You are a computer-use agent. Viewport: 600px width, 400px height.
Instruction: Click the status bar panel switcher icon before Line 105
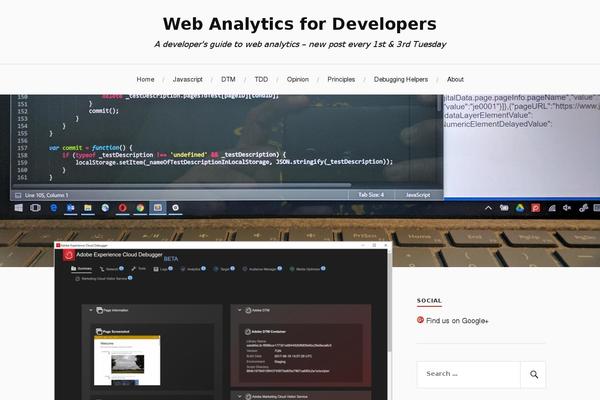tap(18, 195)
